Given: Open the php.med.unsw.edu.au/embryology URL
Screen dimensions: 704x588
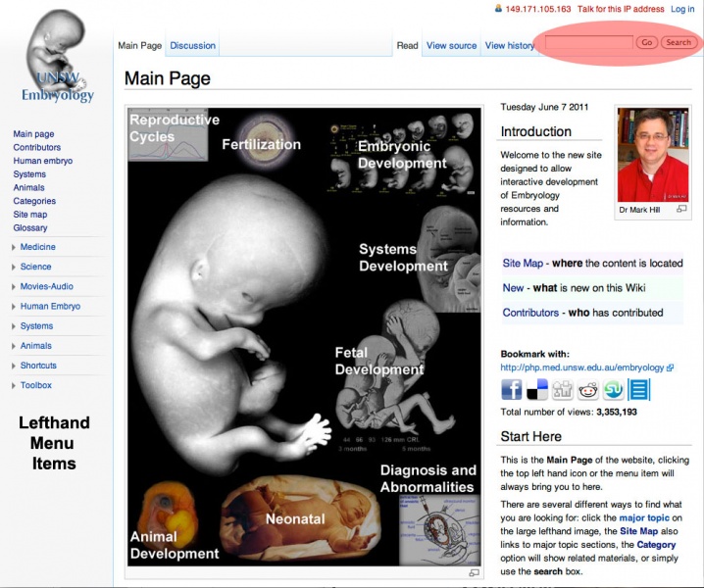Looking at the screenshot, I should (x=582, y=367).
